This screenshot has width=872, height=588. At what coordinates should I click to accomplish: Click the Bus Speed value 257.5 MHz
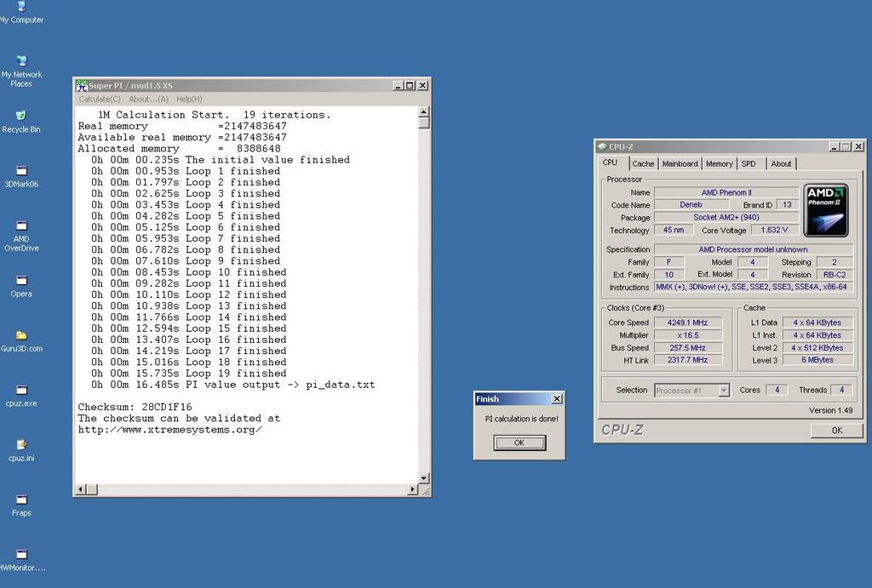[x=688, y=348]
